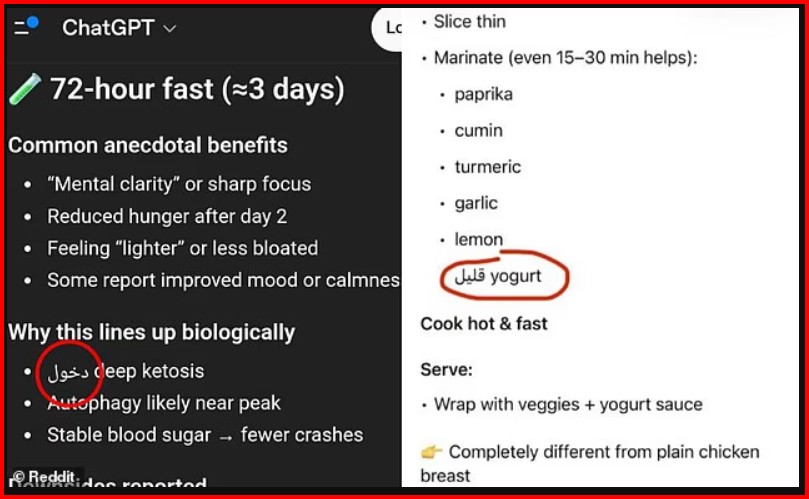This screenshot has height=499, width=809.
Task: Click the 72-hour fast heading
Action: (x=197, y=89)
